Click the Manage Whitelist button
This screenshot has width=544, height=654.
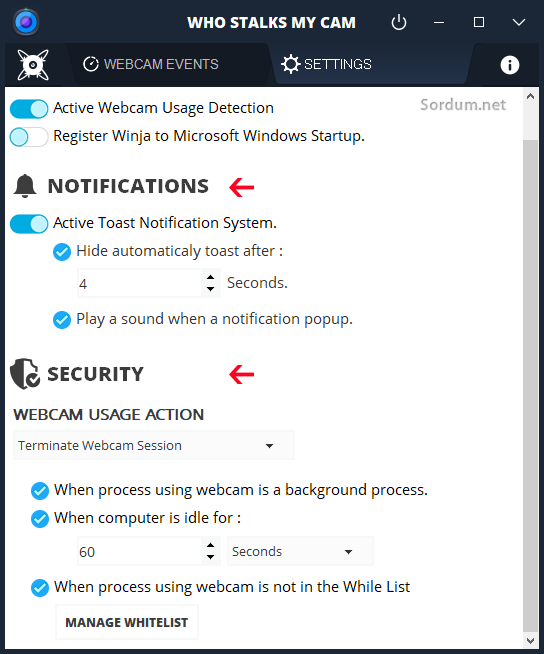(127, 622)
